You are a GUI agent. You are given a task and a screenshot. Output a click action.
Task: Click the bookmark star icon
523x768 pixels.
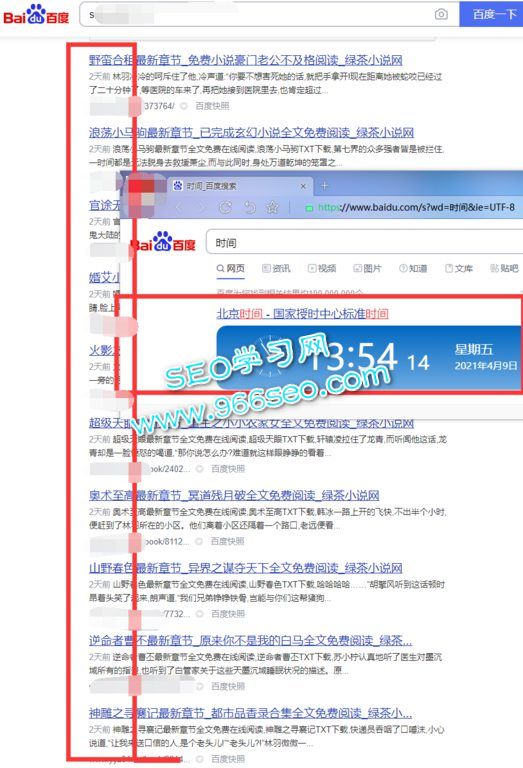tap(272, 208)
